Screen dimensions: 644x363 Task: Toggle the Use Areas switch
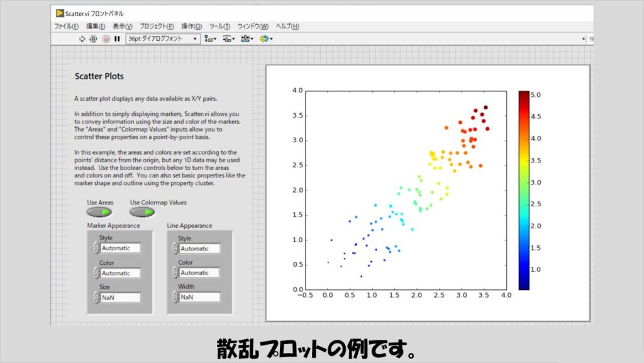point(99,213)
